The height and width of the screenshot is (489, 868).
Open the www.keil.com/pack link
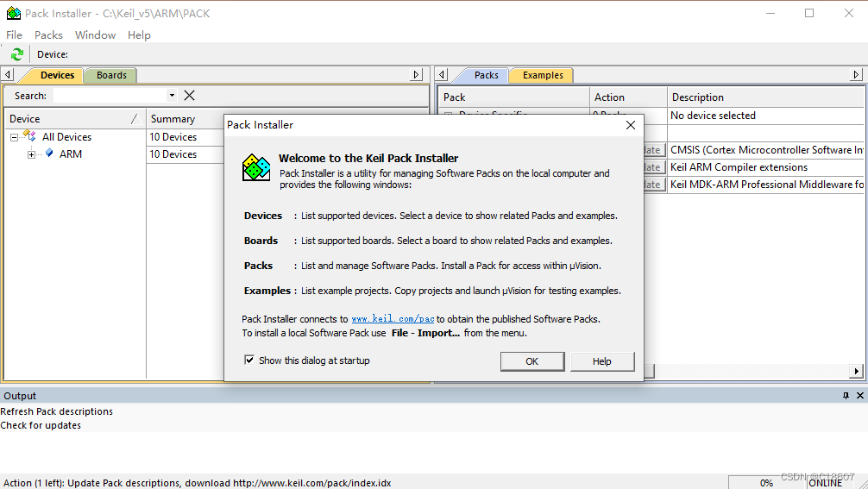tap(393, 318)
